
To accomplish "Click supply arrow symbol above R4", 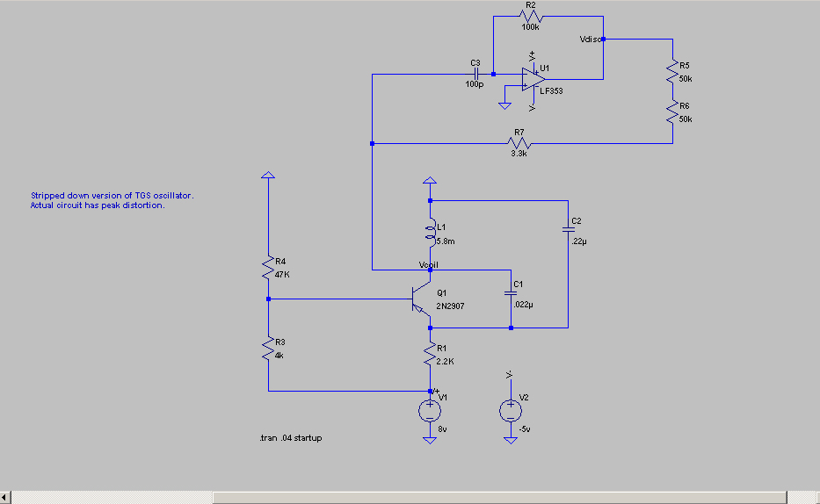I will (268, 175).
